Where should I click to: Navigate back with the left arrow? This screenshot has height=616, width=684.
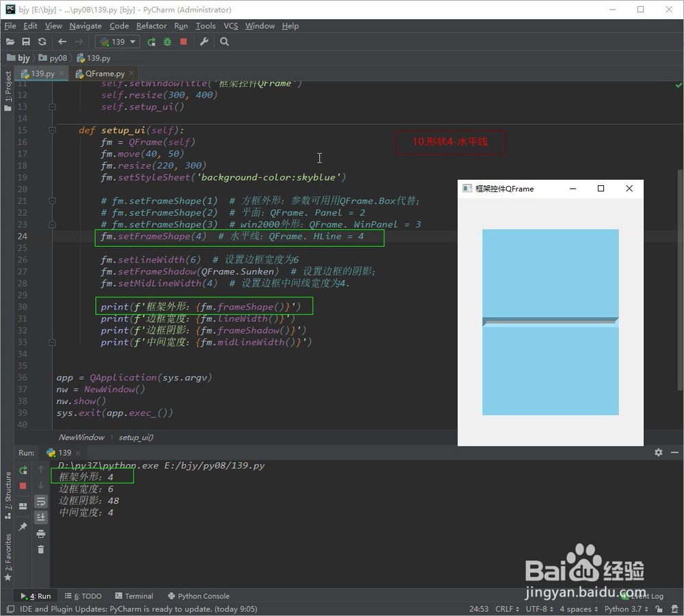pos(62,42)
